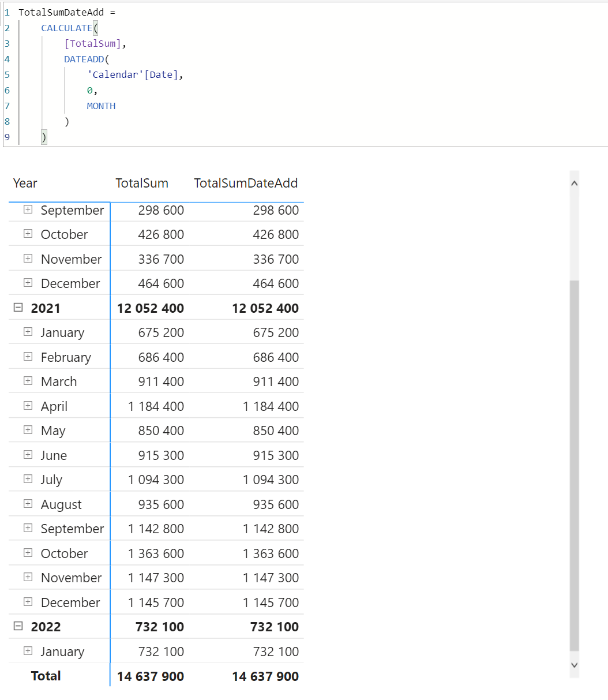Viewport: 608px width, 700px height.
Task: Expand January under 2021 with 675 200
Action: tap(28, 332)
